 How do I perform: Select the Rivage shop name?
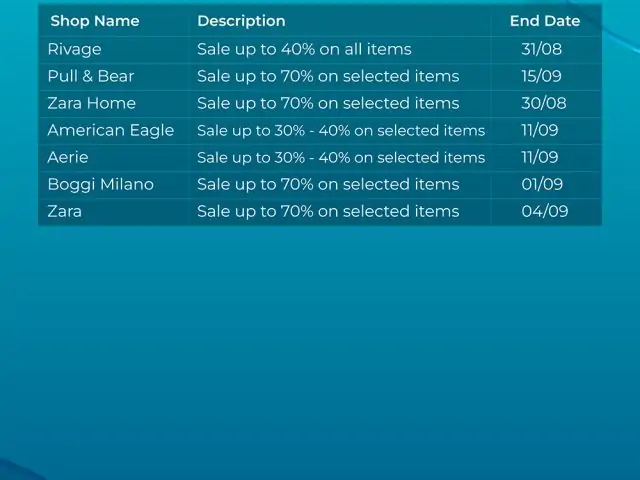pos(74,49)
